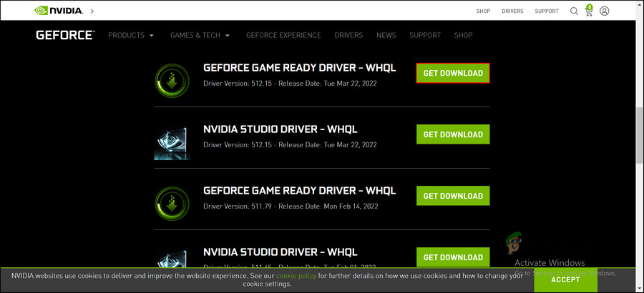
Task: Get download for the bottom Studio Driver entry
Action: (x=453, y=257)
